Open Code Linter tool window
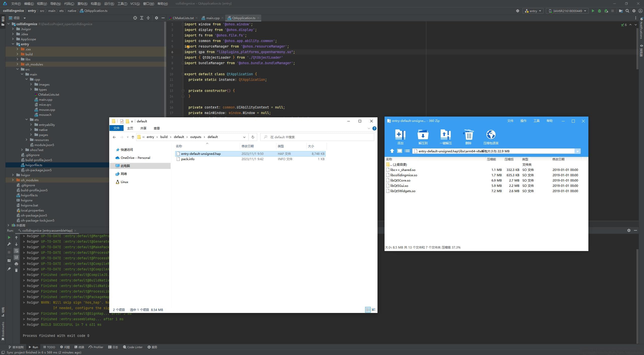This screenshot has width=644, height=355. pyautogui.click(x=133, y=347)
